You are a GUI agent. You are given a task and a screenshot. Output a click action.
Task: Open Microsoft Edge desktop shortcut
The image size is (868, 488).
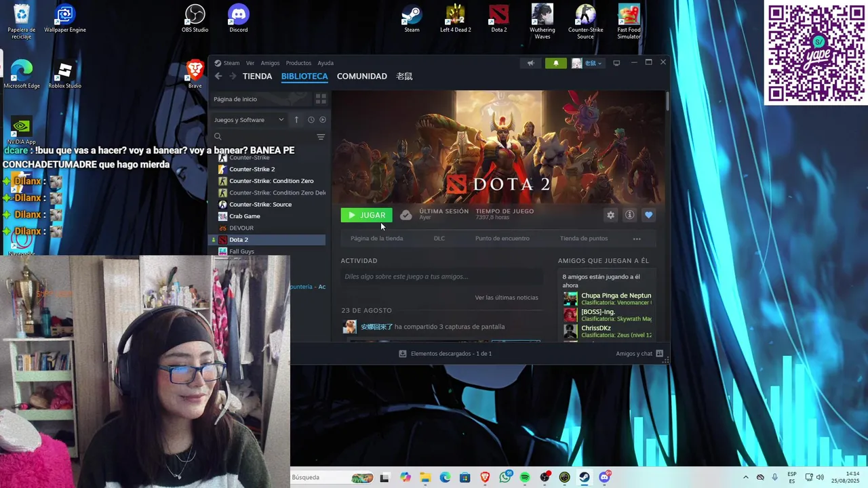(x=22, y=75)
